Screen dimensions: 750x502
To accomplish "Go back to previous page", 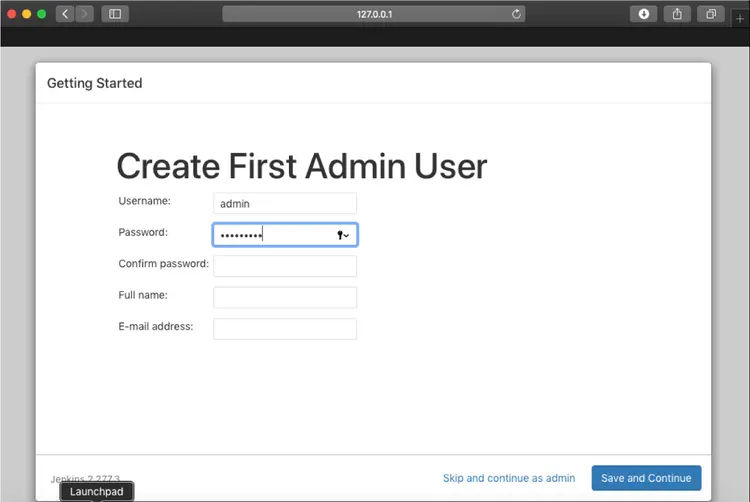I will pyautogui.click(x=65, y=14).
